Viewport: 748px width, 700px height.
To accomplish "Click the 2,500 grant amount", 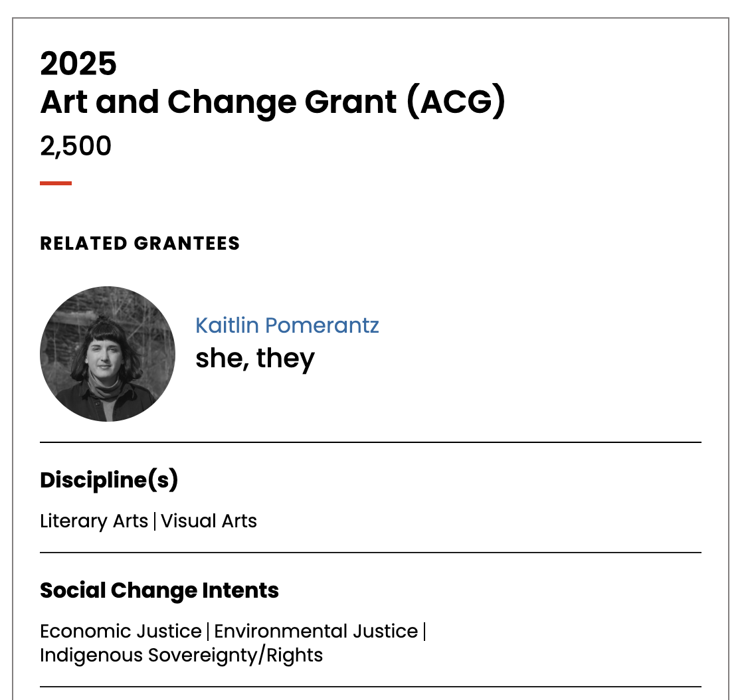I will tap(76, 146).
